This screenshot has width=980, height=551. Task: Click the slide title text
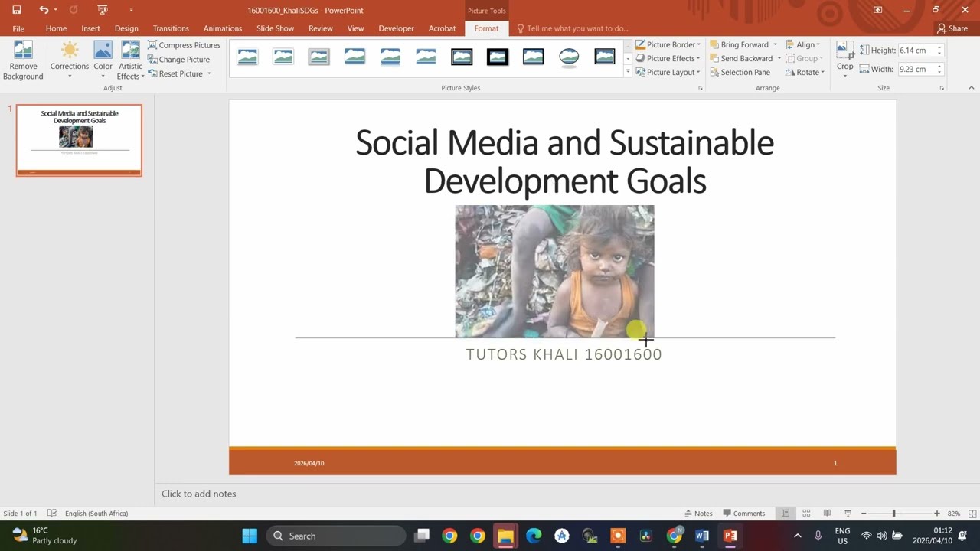(565, 161)
